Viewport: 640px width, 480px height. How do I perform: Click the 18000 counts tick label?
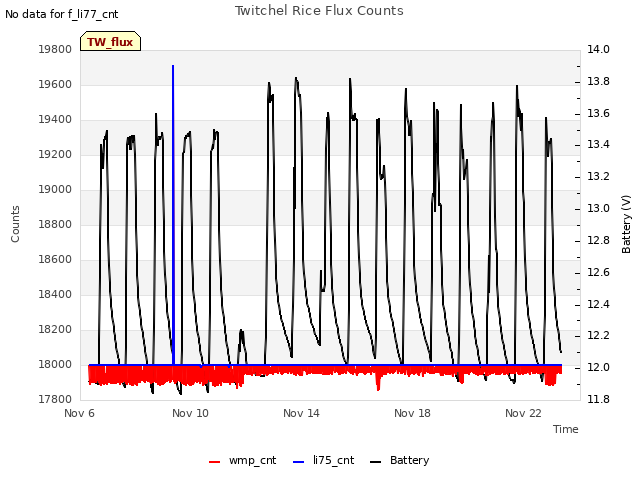pos(55,364)
